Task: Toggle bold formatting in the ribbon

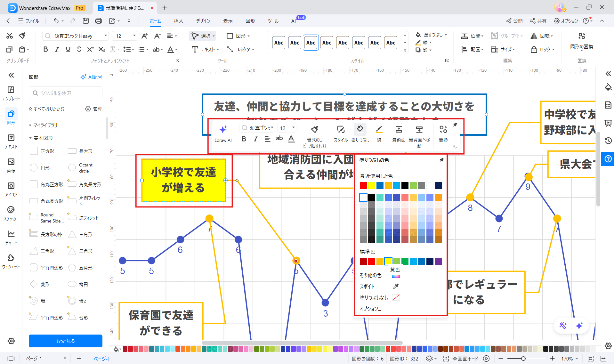Action: click(45, 49)
